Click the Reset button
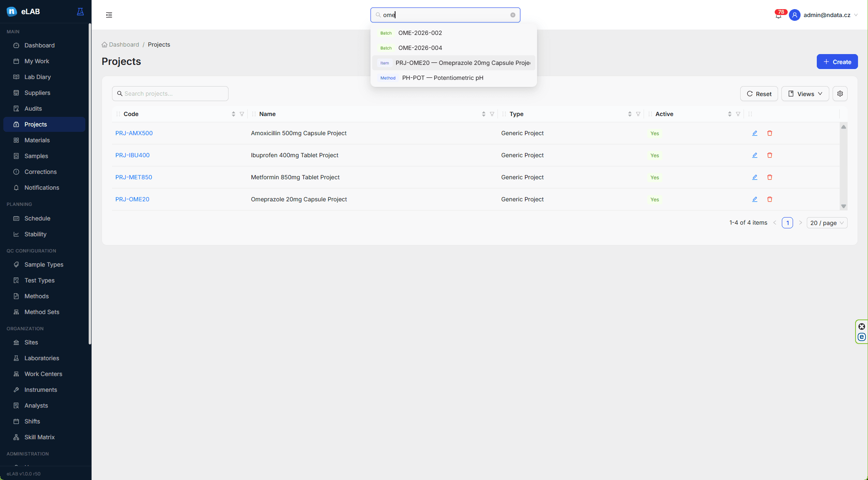 tap(759, 94)
